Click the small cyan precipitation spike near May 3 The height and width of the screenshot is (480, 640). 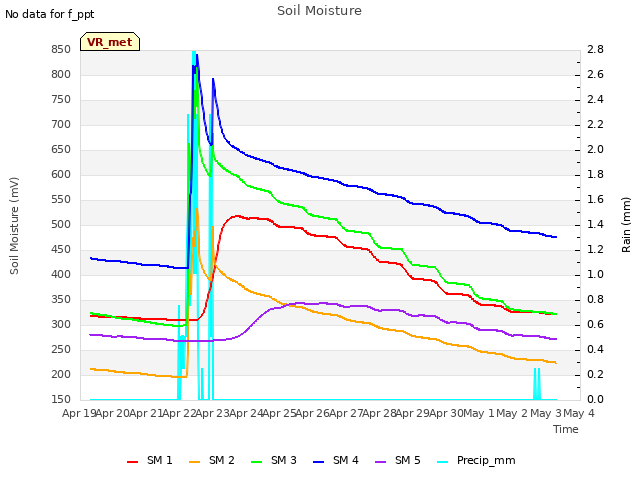coord(537,384)
